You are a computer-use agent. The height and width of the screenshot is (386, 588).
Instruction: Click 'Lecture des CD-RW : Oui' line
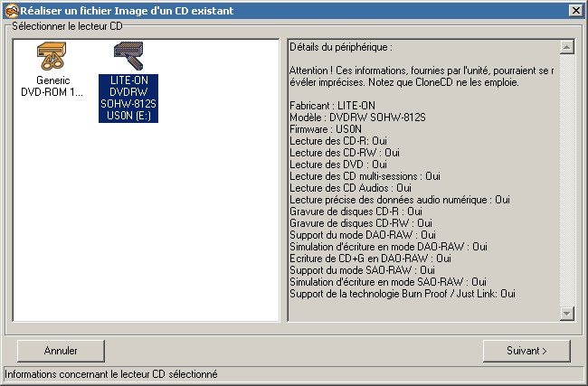(x=345, y=153)
